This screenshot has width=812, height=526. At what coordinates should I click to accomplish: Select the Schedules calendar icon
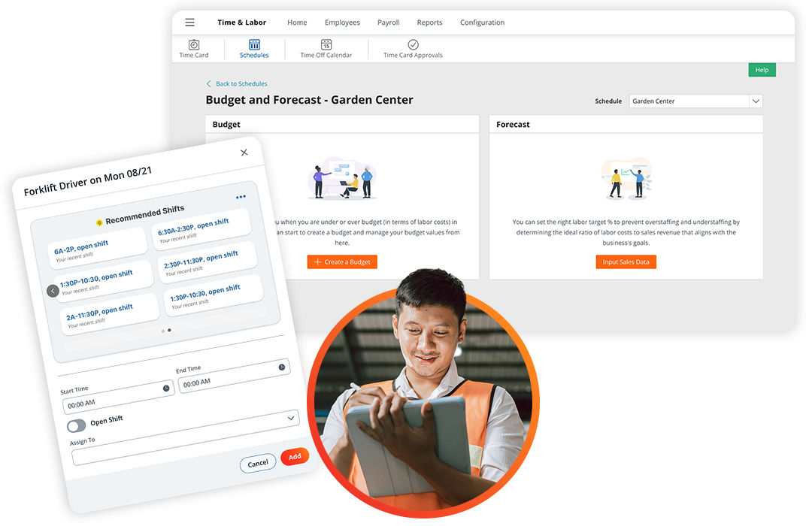(x=254, y=45)
